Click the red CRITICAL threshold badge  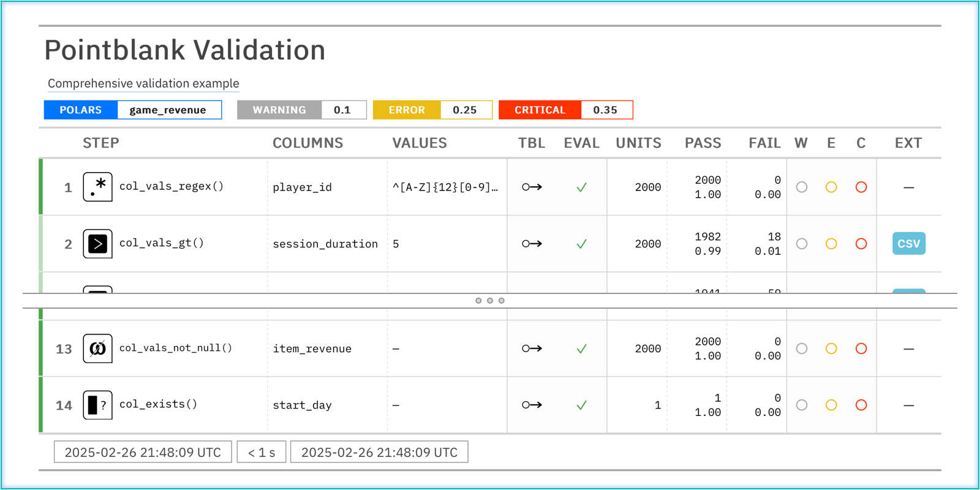540,110
